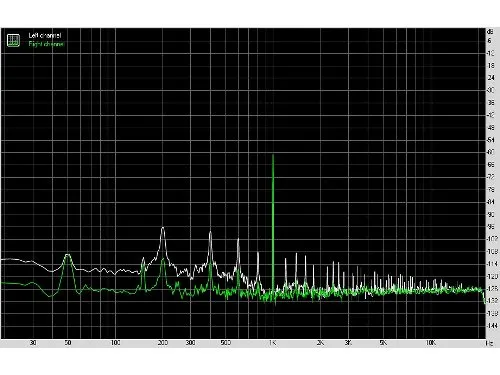Click the spectrum legend icon
This screenshot has height=375, width=500.
[x=13, y=40]
